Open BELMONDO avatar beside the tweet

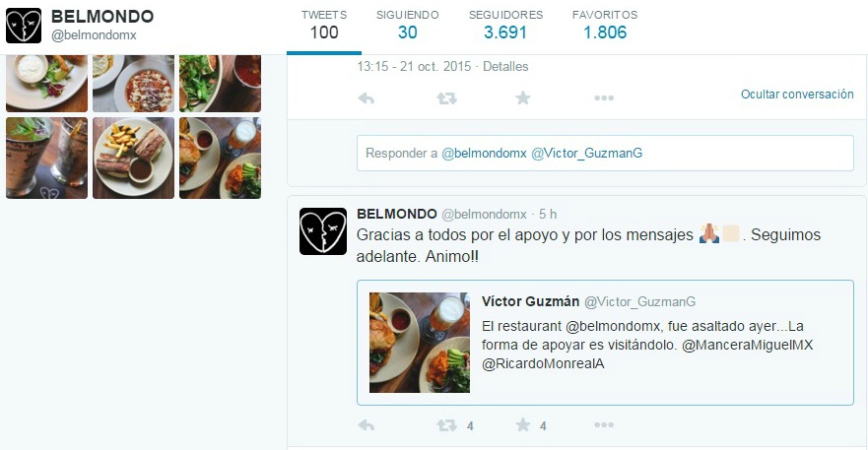(323, 231)
